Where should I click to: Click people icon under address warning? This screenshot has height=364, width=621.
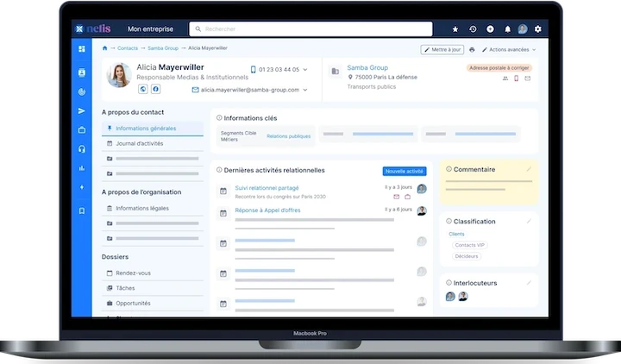pyautogui.click(x=505, y=78)
